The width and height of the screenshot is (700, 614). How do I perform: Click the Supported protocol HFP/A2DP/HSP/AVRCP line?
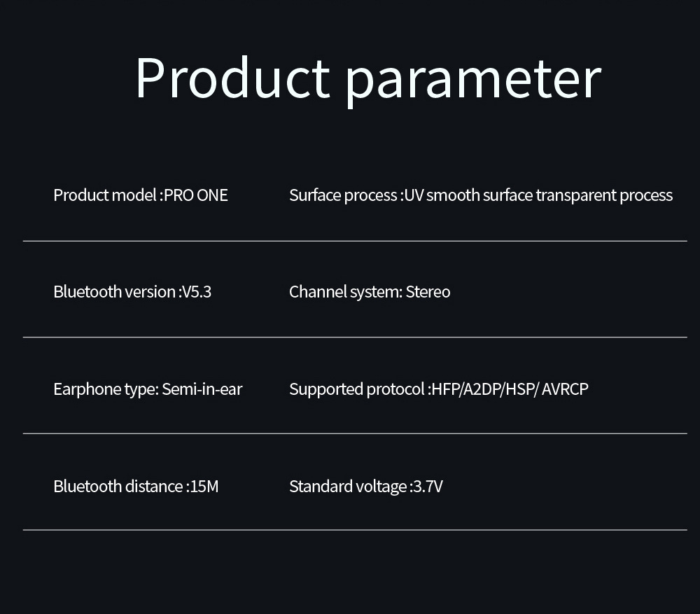[438, 389]
